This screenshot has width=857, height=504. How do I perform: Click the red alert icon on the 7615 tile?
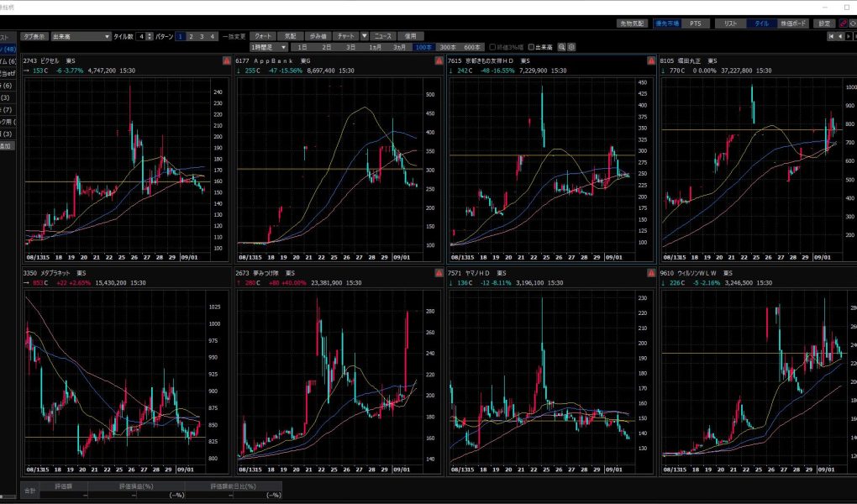pyautogui.click(x=649, y=61)
